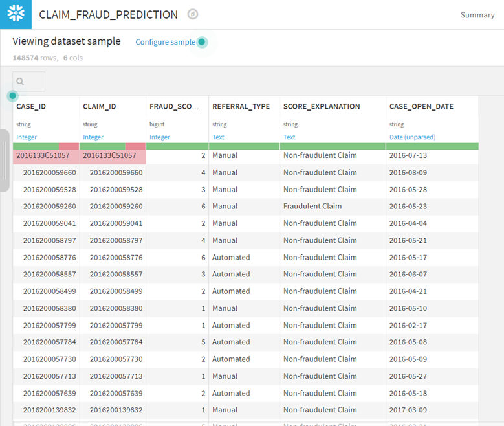
Task: Click Date (unparsed) meaning under CASE_OPEN_DATE
Action: click(x=412, y=137)
